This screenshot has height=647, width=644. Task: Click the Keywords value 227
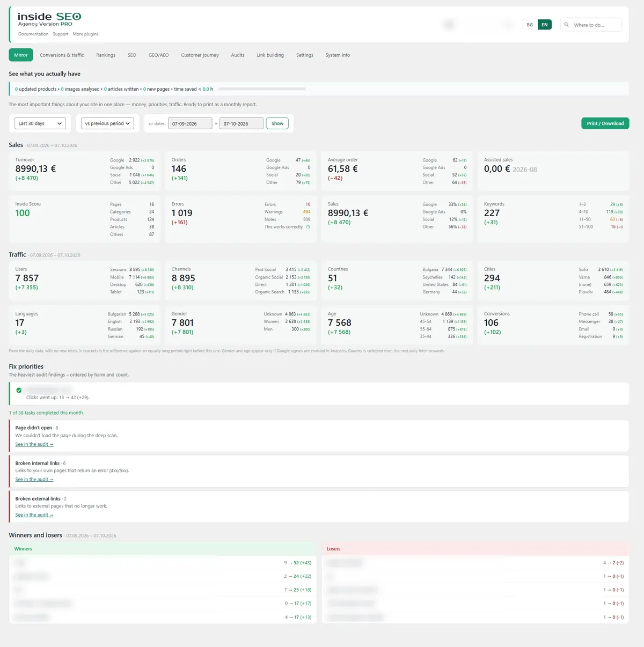point(492,213)
